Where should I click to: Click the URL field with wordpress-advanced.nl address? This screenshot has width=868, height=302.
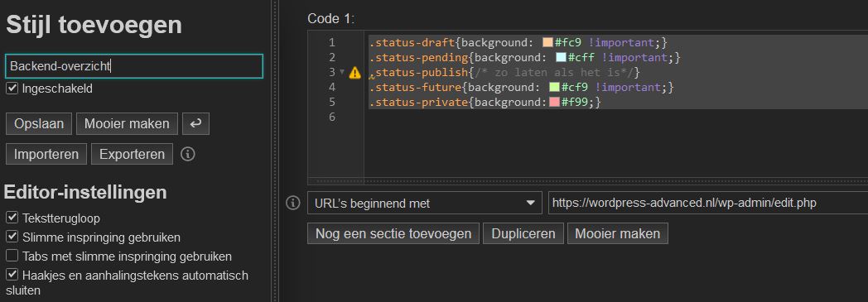pyautogui.click(x=709, y=203)
